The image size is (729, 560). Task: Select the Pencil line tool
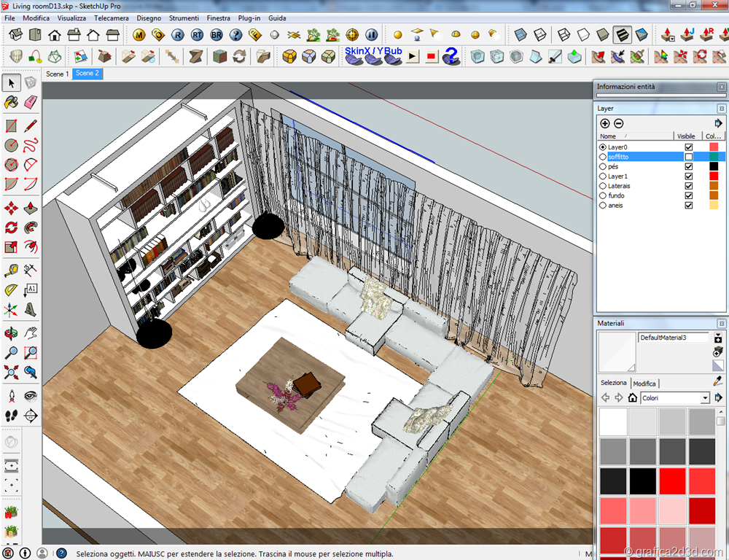[31, 126]
